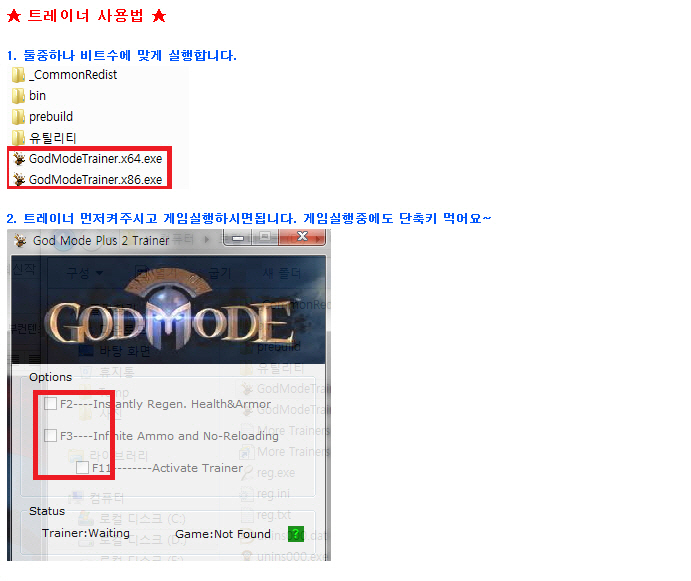Viewport: 691px width, 581px height.
Task: Launch GodModeTrainer.x64.exe icon
Action: pos(19,159)
